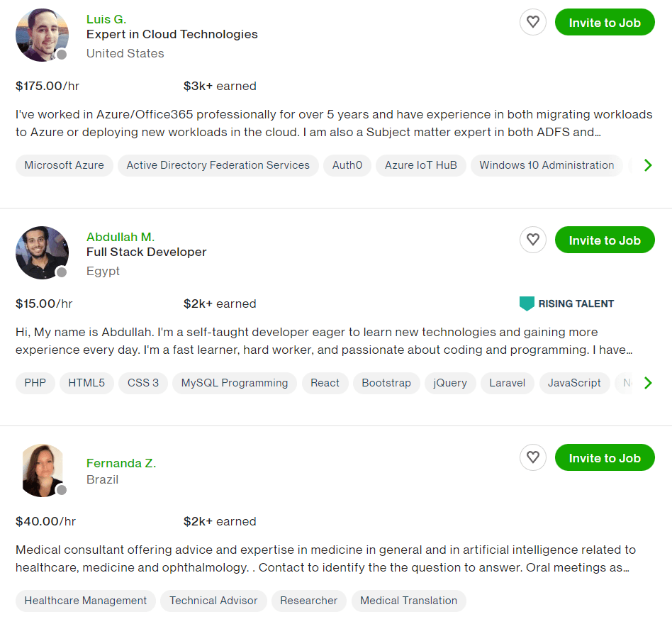
Task: Click the Medical Translation skill tag
Action: 408,601
